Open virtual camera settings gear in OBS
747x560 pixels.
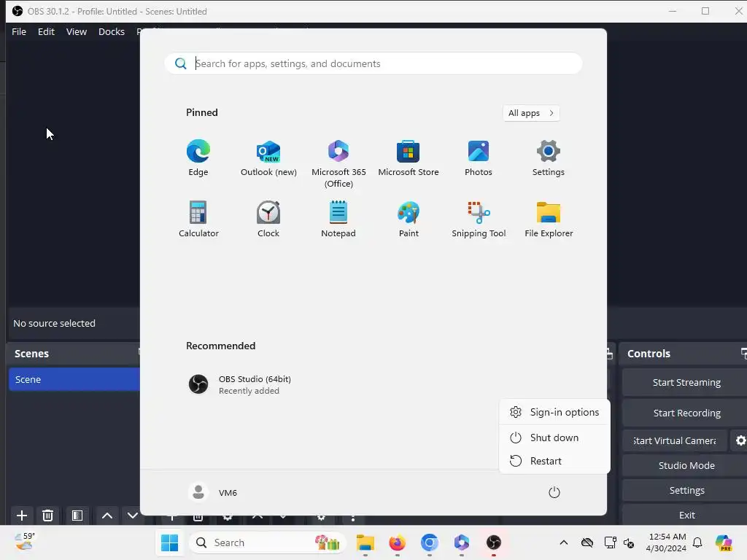click(740, 440)
